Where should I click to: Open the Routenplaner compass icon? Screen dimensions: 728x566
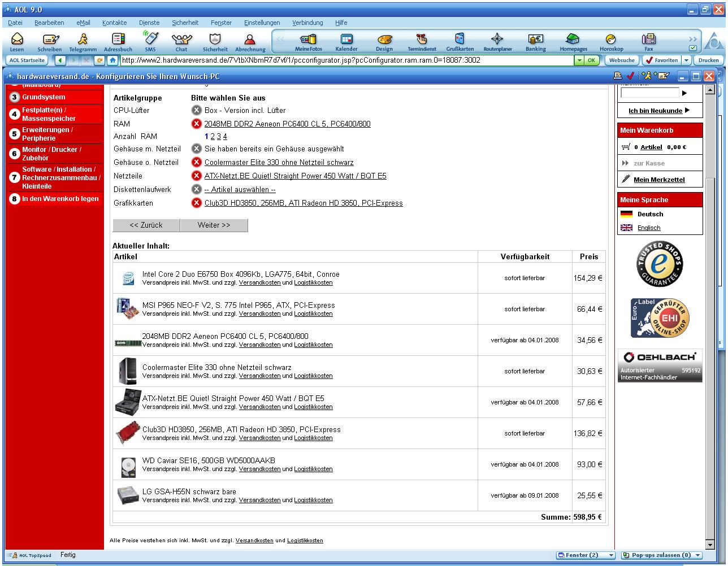coord(497,42)
